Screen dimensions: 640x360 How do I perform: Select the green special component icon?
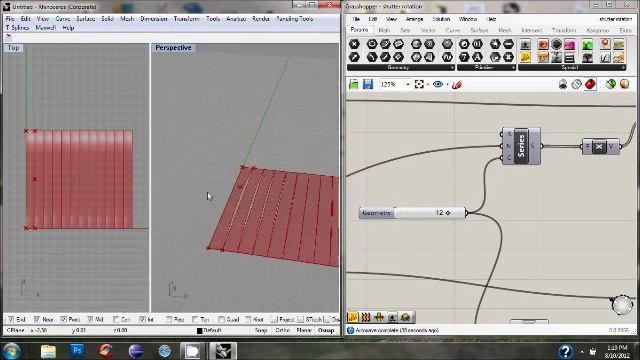tap(587, 44)
